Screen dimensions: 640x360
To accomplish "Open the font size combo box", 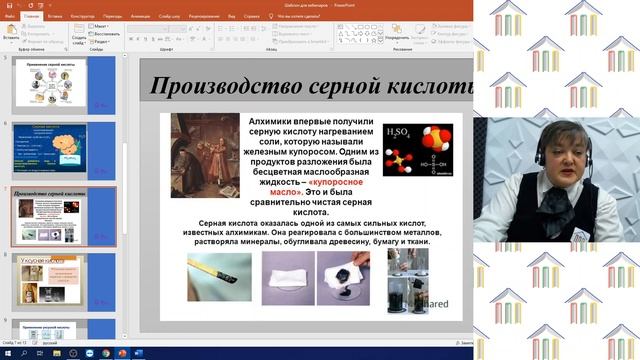I will [178, 29].
